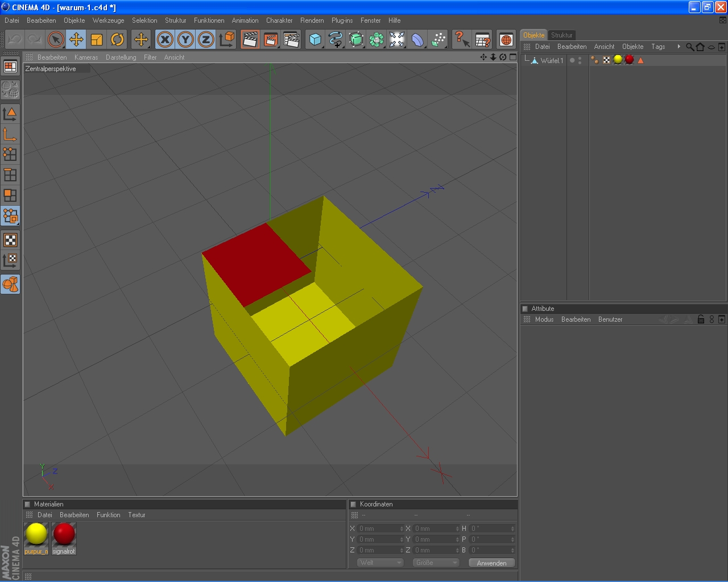Click the search icon in object manager

pos(690,47)
